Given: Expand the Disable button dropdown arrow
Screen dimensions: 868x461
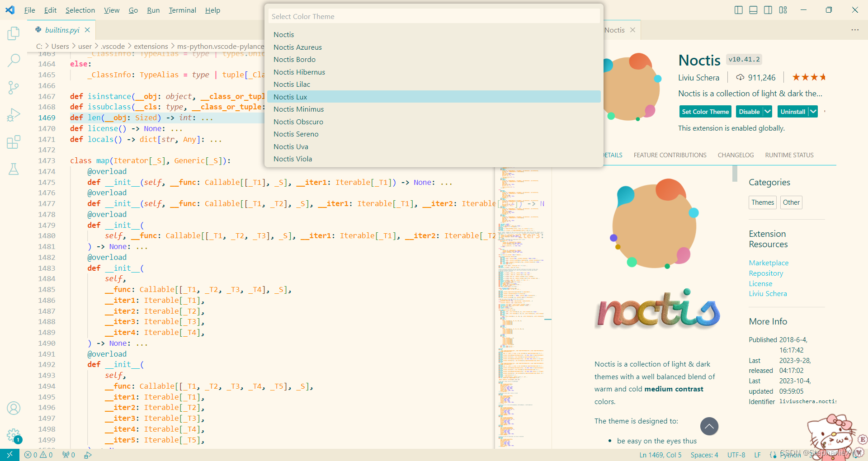Looking at the screenshot, I should tap(768, 112).
